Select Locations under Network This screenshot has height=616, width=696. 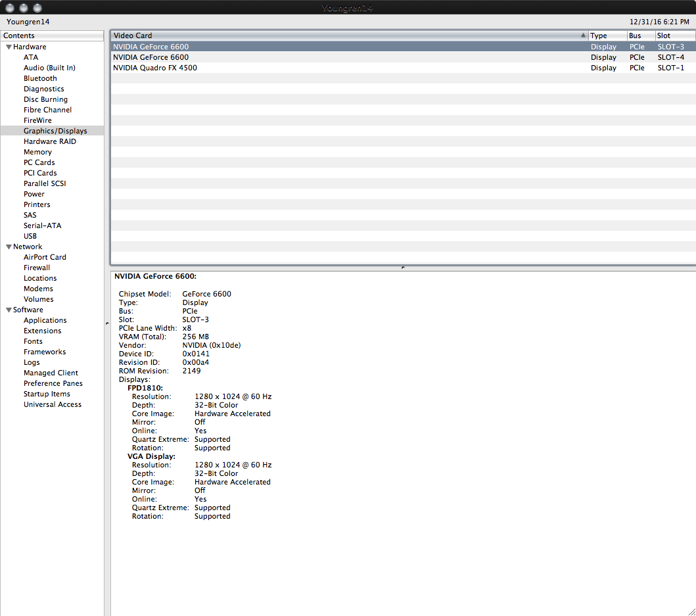click(x=40, y=278)
